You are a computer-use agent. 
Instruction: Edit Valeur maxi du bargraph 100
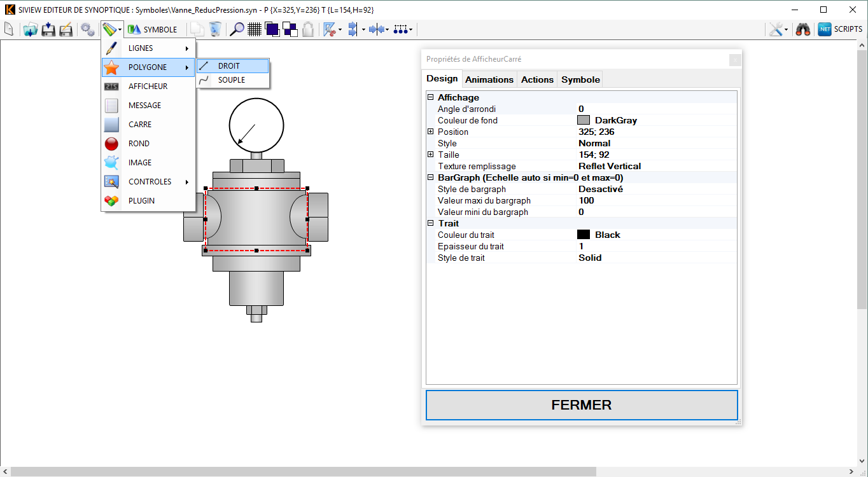click(656, 200)
